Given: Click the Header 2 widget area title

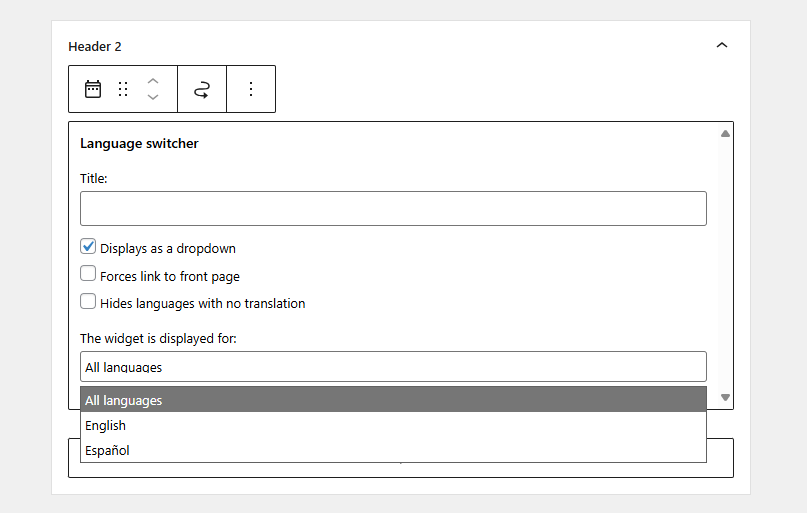Looking at the screenshot, I should (95, 46).
